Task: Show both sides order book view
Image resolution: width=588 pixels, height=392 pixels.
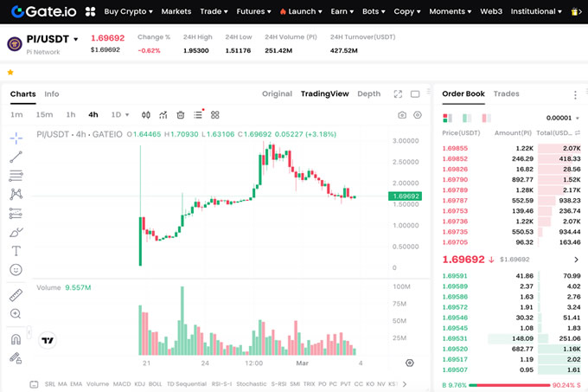Action: tap(447, 119)
